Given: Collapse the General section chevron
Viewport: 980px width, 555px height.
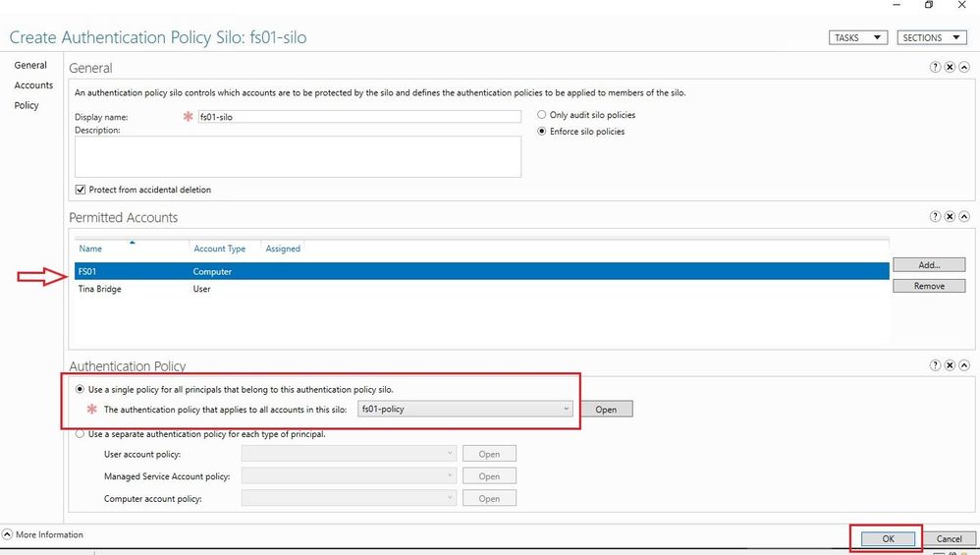Looking at the screenshot, I should [964, 67].
